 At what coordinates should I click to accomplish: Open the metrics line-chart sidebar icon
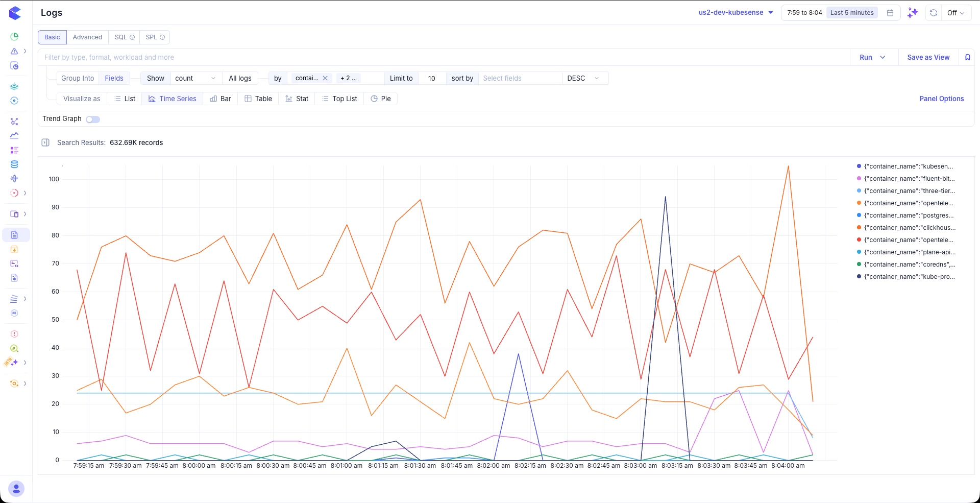[x=14, y=136]
